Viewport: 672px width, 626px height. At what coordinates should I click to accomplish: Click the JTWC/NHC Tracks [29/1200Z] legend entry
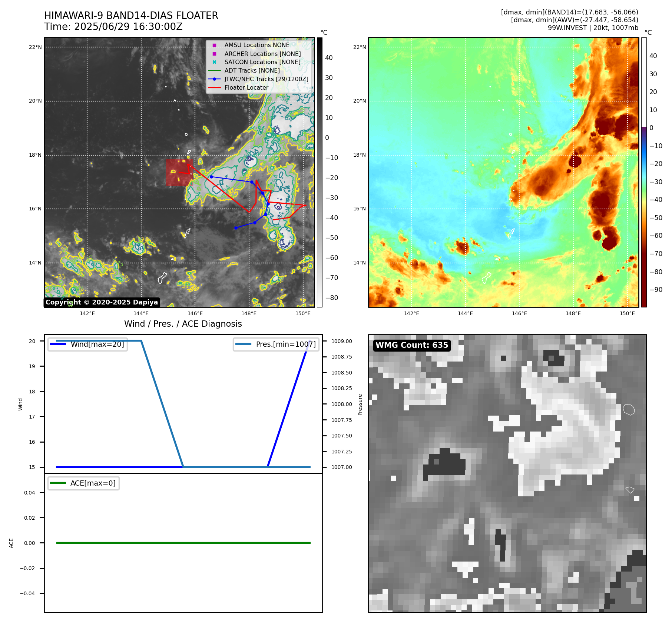(266, 79)
